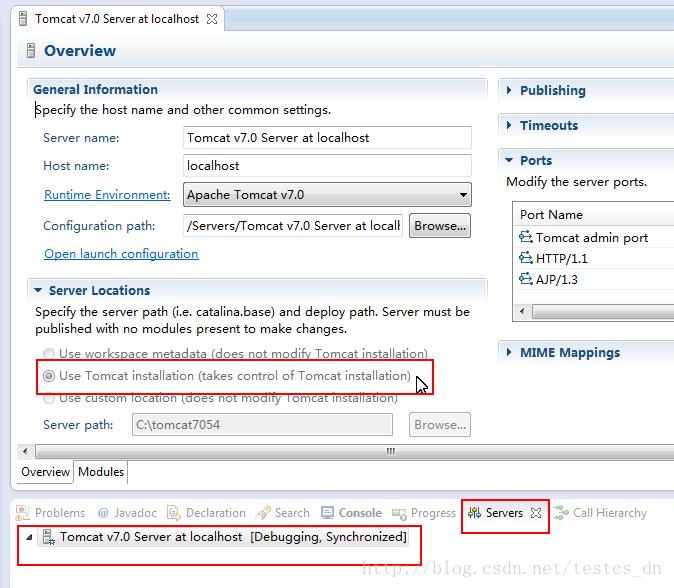Select Use workspace metadata radio button
This screenshot has height=588, width=674.
[49, 354]
